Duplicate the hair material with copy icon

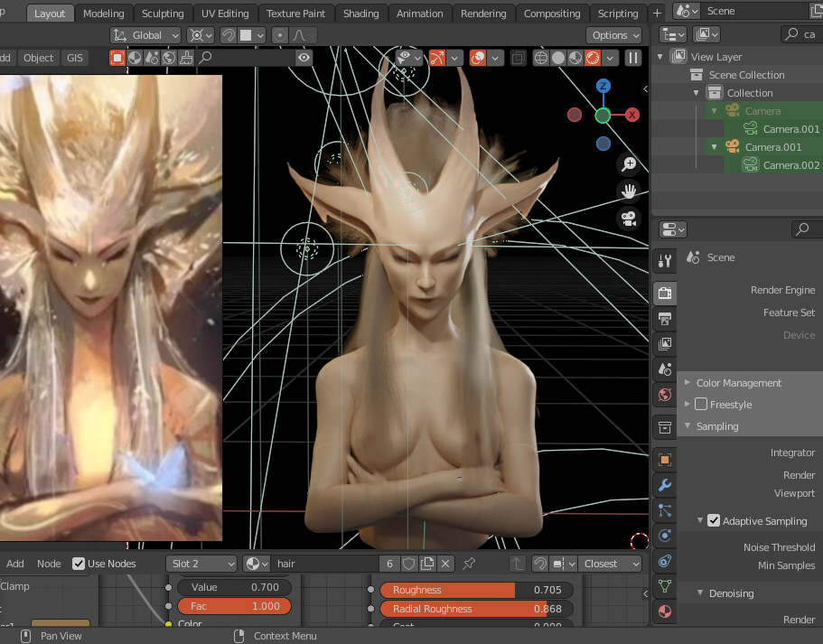click(x=427, y=564)
